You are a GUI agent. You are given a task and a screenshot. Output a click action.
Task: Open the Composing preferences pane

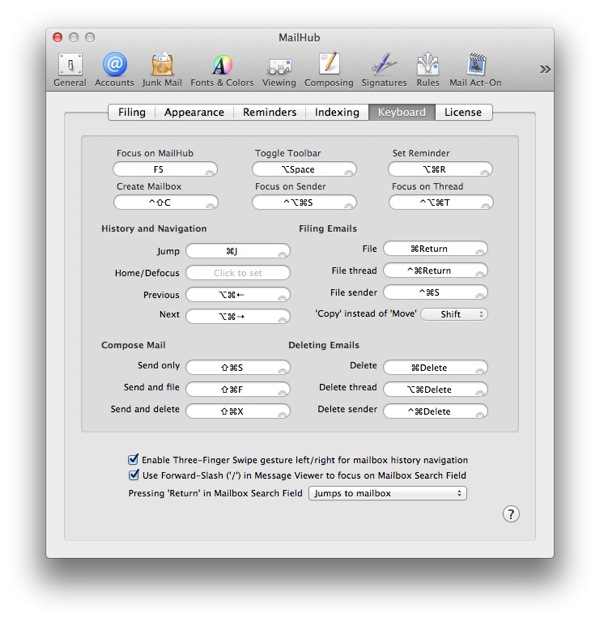click(328, 70)
